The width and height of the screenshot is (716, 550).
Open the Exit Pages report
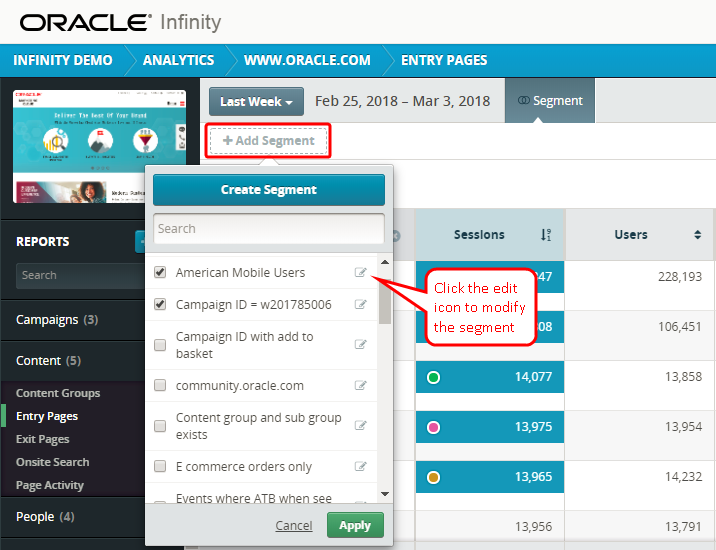[x=42, y=439]
